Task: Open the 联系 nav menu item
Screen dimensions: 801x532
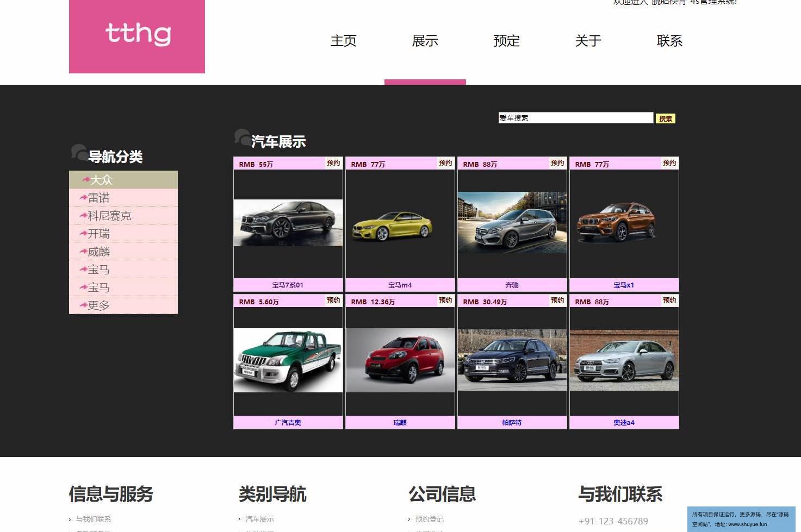Action: tap(670, 41)
